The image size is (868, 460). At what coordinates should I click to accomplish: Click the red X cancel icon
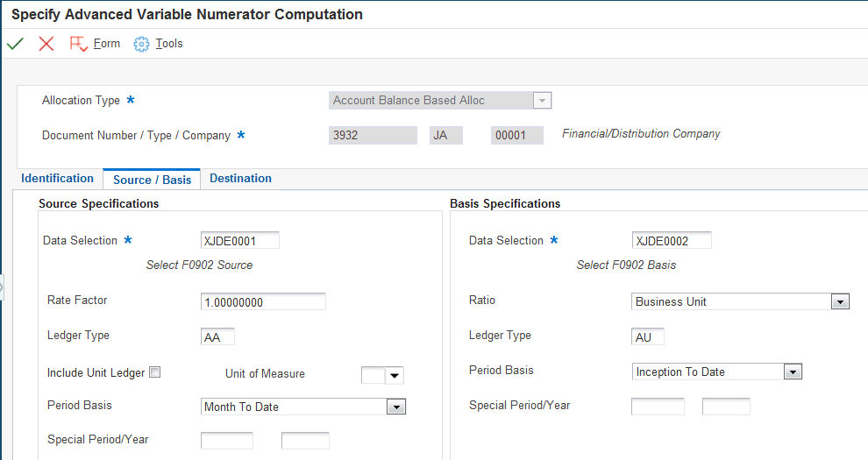[x=46, y=44]
